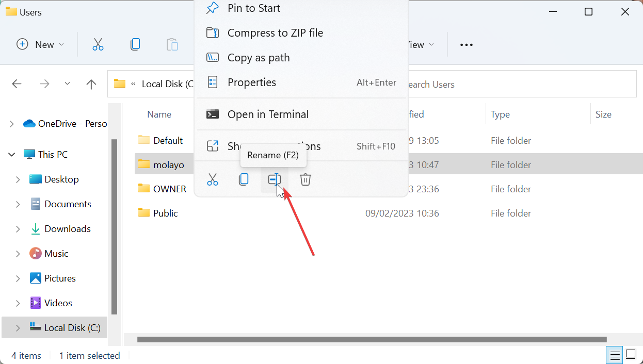
Task: Select the Cut icon in the context menu toolbar
Action: pyautogui.click(x=213, y=179)
